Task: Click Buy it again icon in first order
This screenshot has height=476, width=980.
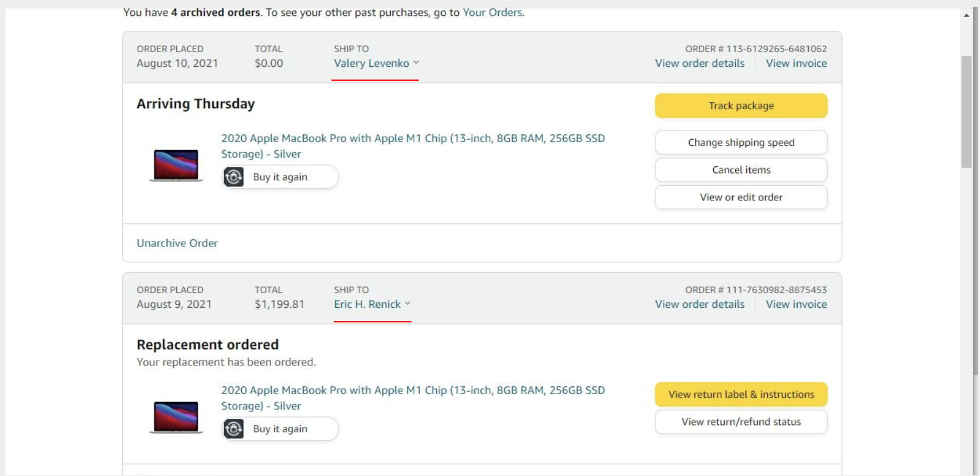Action: coord(234,177)
